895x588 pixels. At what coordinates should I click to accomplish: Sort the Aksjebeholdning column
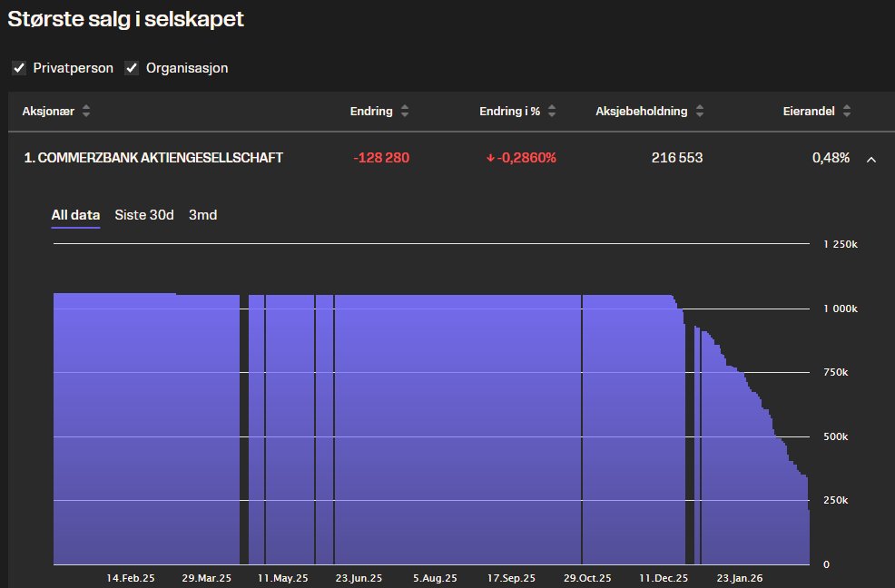(x=699, y=111)
